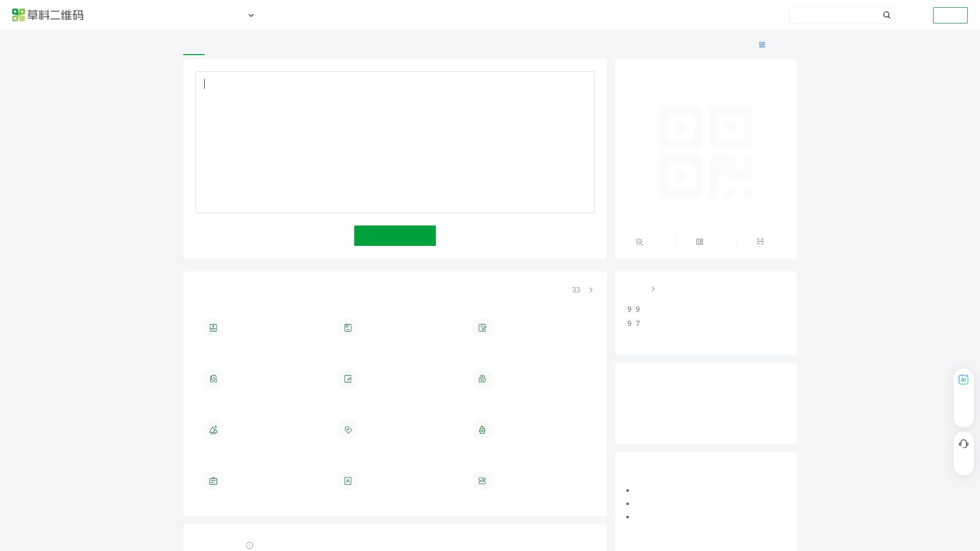Open the device lightning-bolt template icon

213,328
